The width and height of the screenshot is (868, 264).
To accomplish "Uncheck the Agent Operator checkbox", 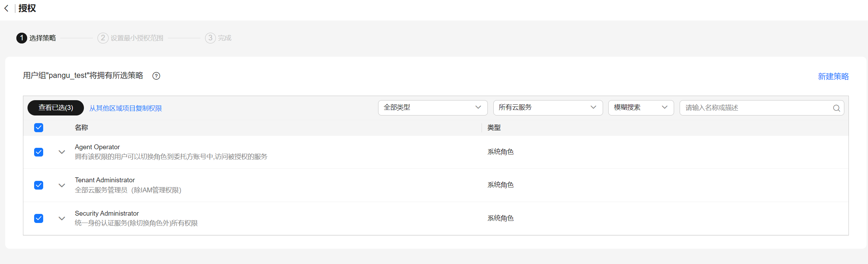I will coord(39,152).
